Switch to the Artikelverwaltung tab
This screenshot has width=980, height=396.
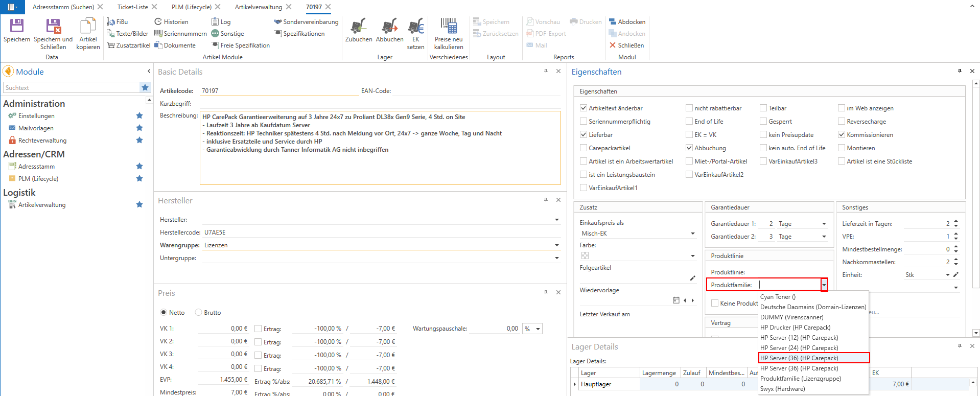(x=258, y=7)
